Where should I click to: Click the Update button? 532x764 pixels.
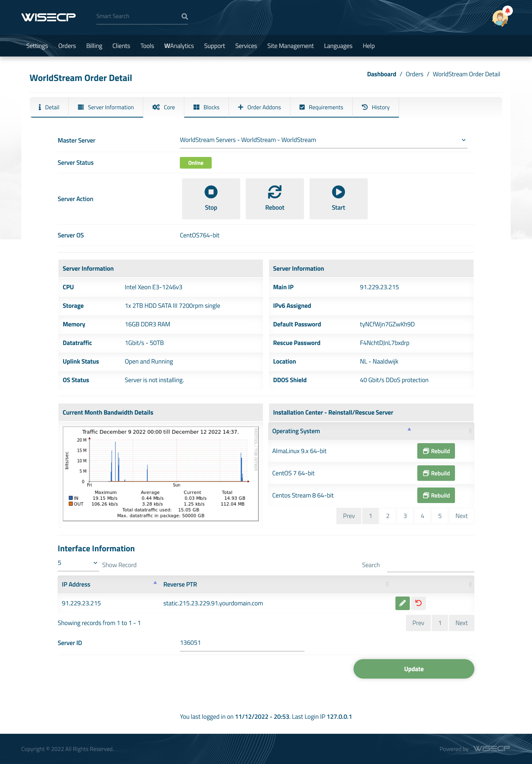click(414, 669)
